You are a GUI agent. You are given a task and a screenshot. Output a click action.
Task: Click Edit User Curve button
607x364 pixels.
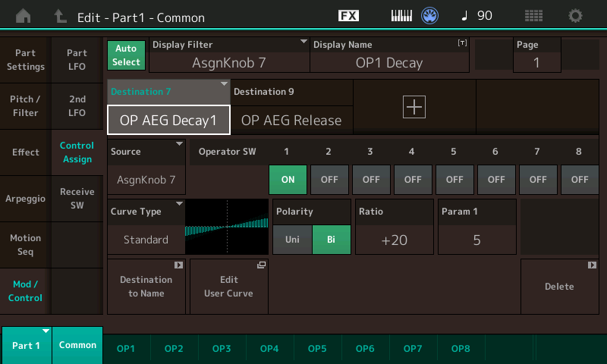228,286
